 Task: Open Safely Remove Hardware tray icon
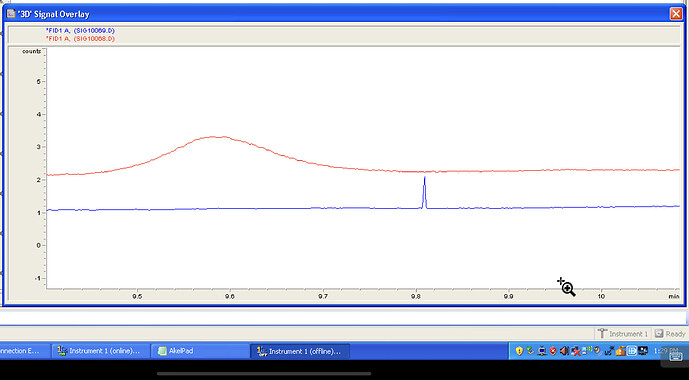(530, 350)
